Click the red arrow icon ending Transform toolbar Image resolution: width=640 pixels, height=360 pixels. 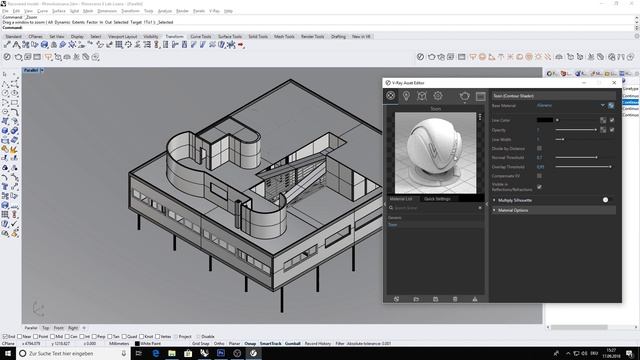[x=241, y=45]
